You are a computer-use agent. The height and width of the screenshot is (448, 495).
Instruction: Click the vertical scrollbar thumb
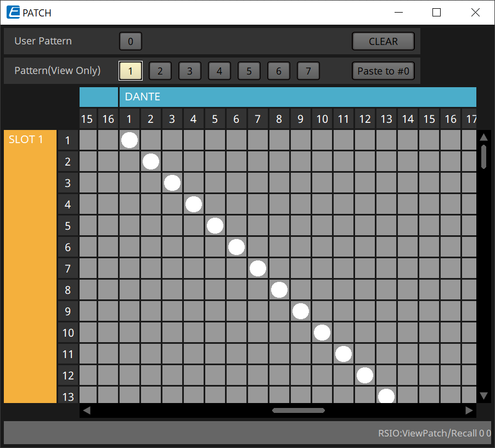[483, 156]
